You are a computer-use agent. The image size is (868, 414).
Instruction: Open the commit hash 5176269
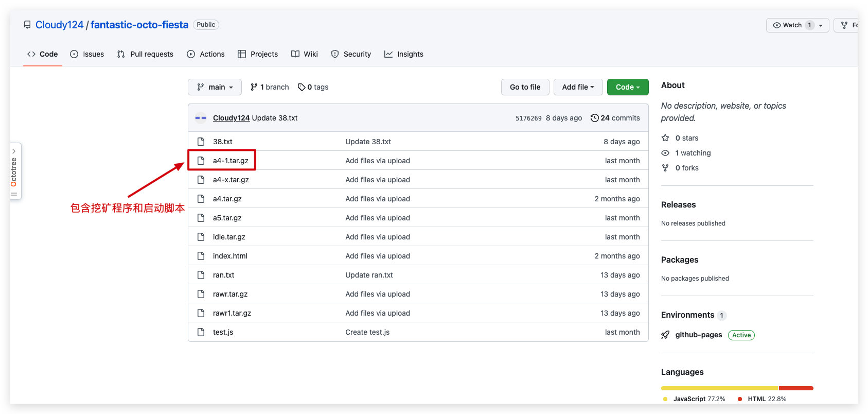click(528, 118)
